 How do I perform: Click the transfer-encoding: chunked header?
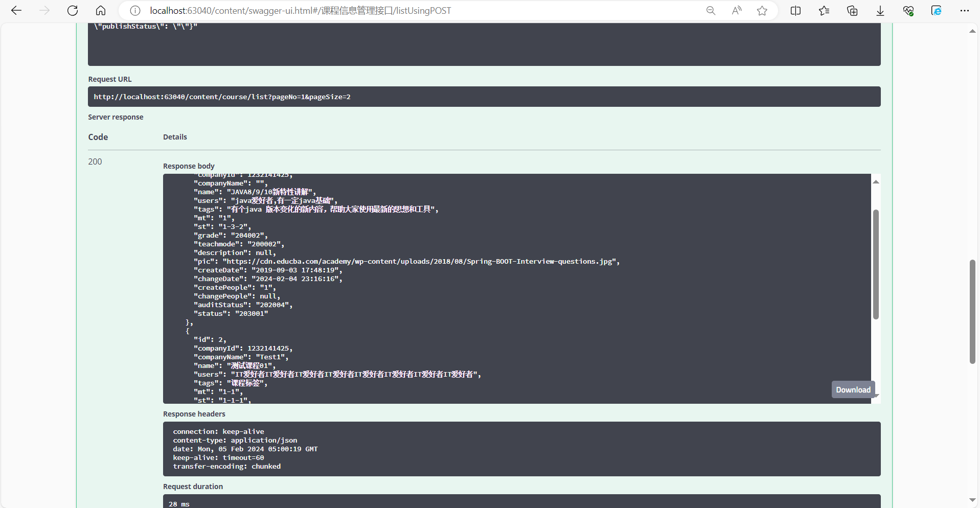[226, 466]
